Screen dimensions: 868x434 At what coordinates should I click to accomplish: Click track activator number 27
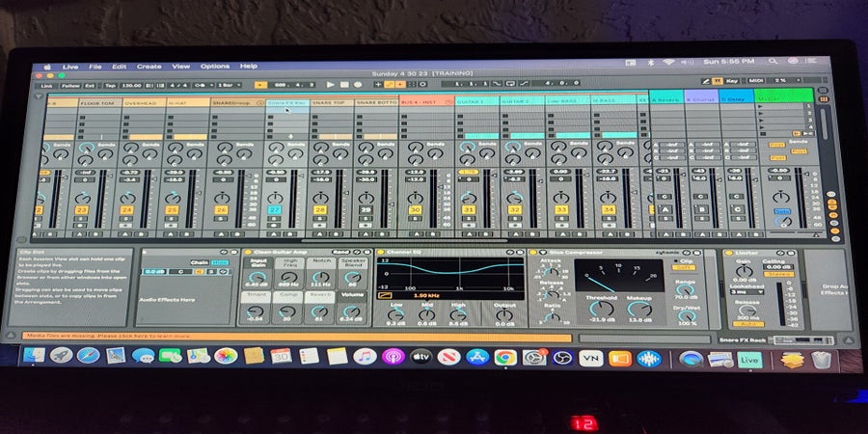click(274, 209)
